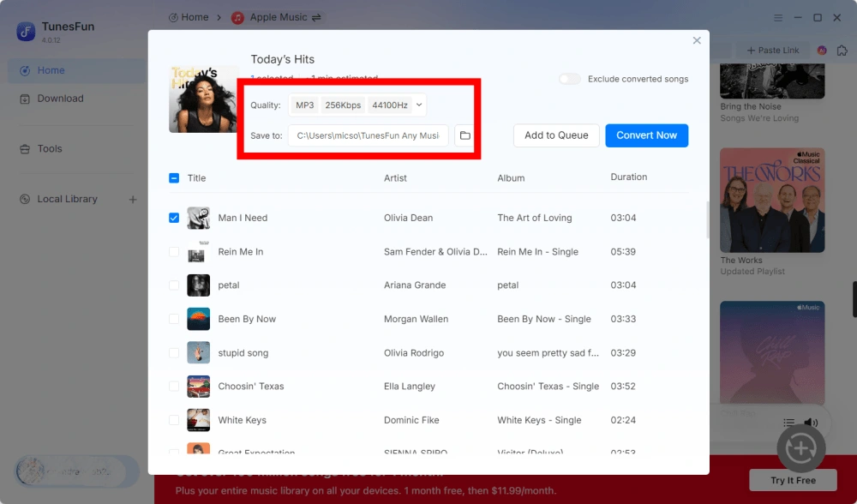Viewport: 857px width, 504px height.
Task: Open the playlist queue list icon
Action: tap(788, 422)
